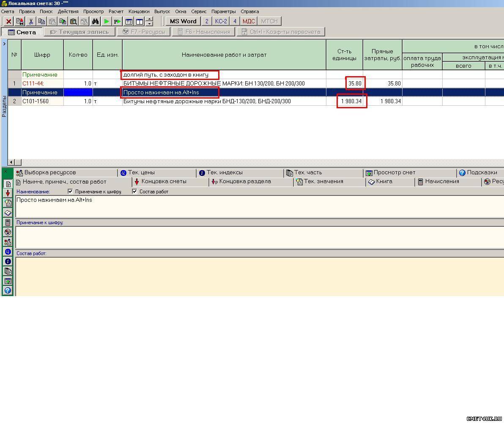Click the scissors cut icon
The width and height of the screenshot is (504, 423).
[31, 22]
